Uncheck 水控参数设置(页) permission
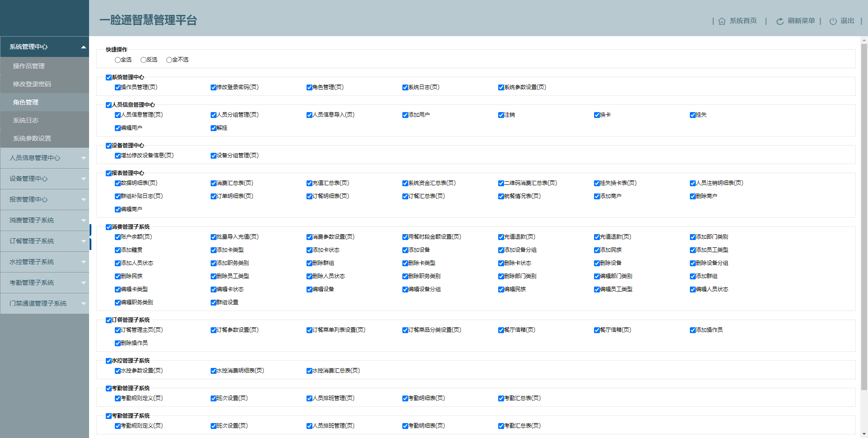 118,371
